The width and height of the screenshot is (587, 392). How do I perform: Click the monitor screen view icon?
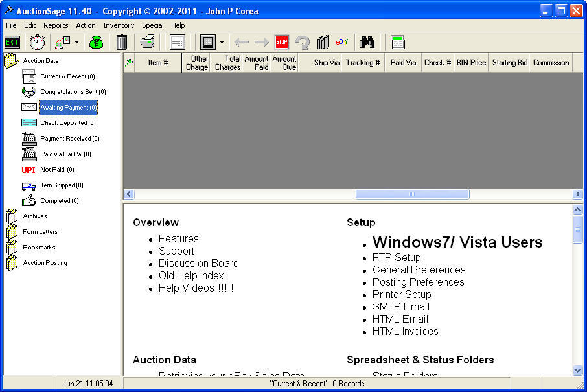(x=208, y=42)
